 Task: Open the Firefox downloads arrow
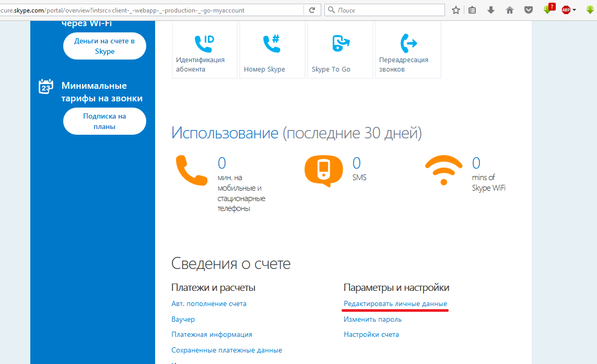(x=491, y=10)
